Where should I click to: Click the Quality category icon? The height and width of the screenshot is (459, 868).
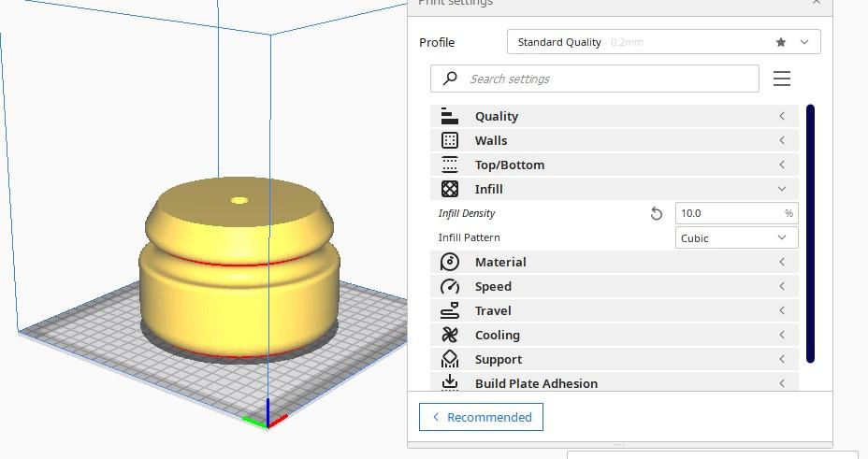coord(450,116)
